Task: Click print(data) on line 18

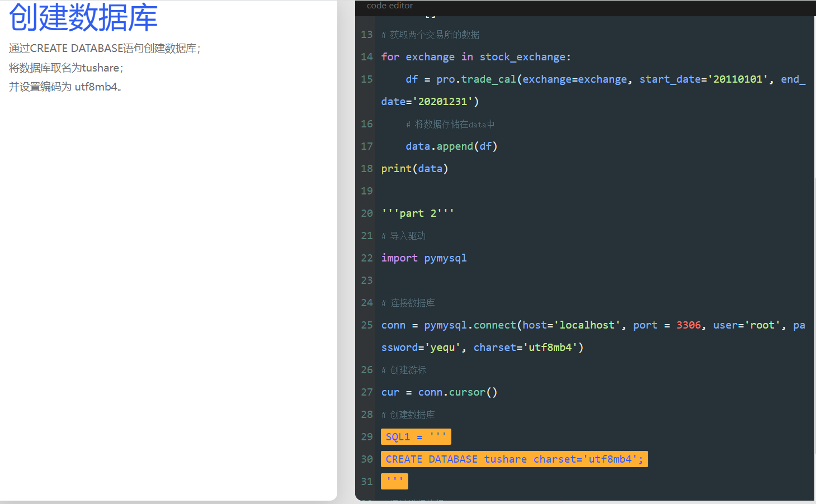Action: (415, 169)
